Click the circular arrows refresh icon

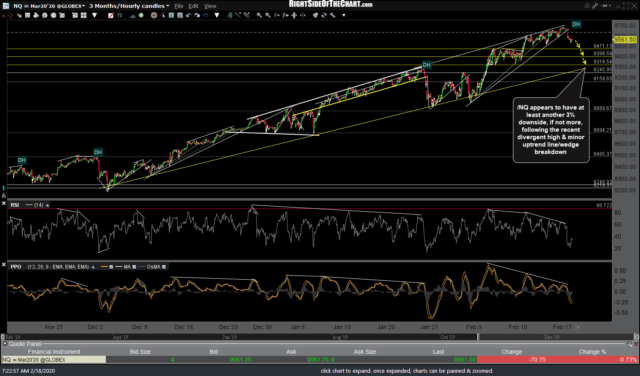(324, 16)
